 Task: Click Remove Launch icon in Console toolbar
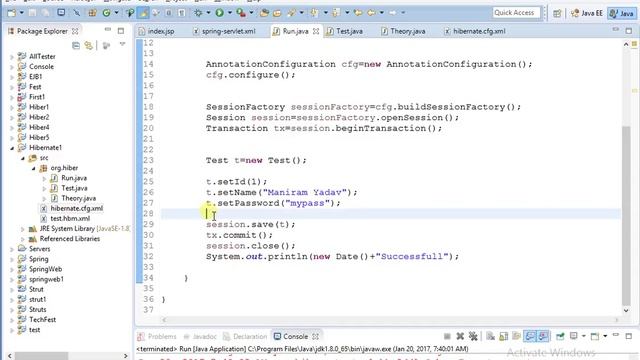(x=460, y=336)
